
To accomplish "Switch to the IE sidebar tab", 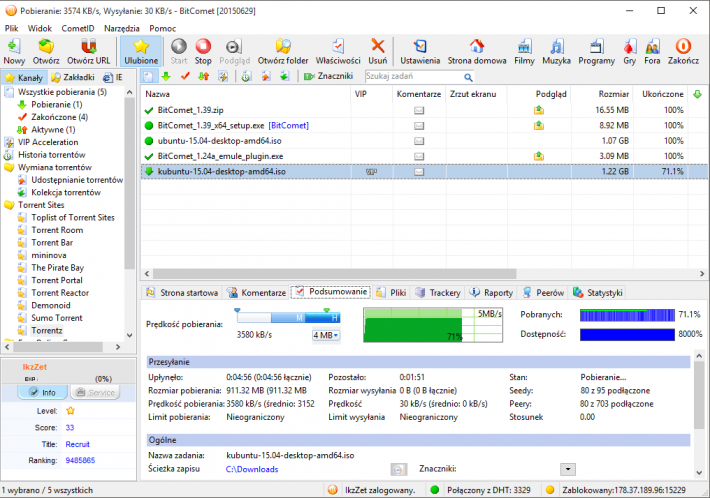I will click(113, 77).
